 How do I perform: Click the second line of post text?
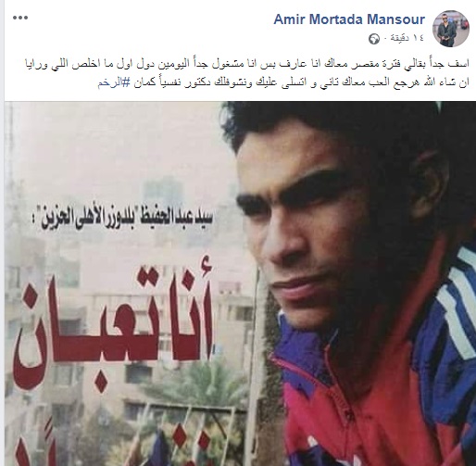pyautogui.click(x=283, y=83)
